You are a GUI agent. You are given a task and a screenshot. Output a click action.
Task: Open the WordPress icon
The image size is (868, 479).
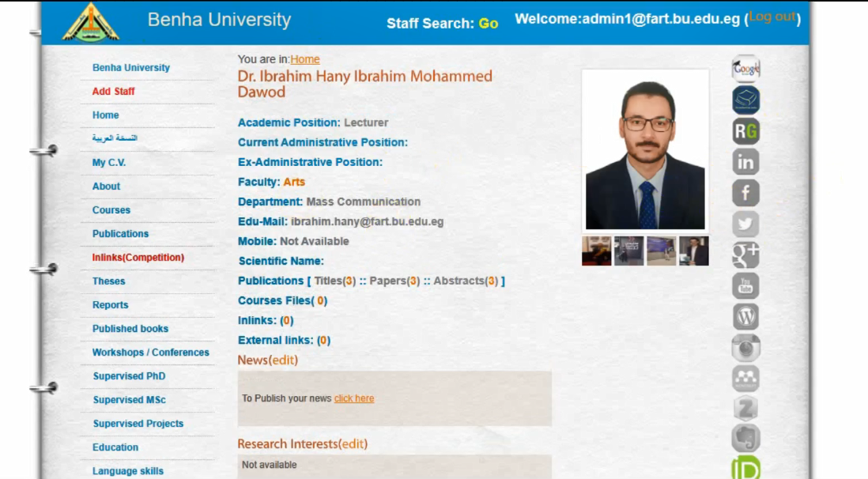pyautogui.click(x=745, y=317)
